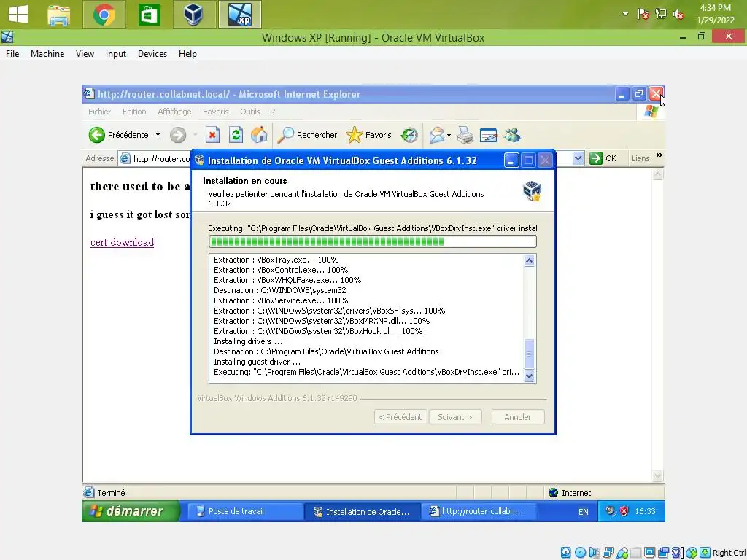Open Windows Store from the host taskbar

[x=149, y=15]
